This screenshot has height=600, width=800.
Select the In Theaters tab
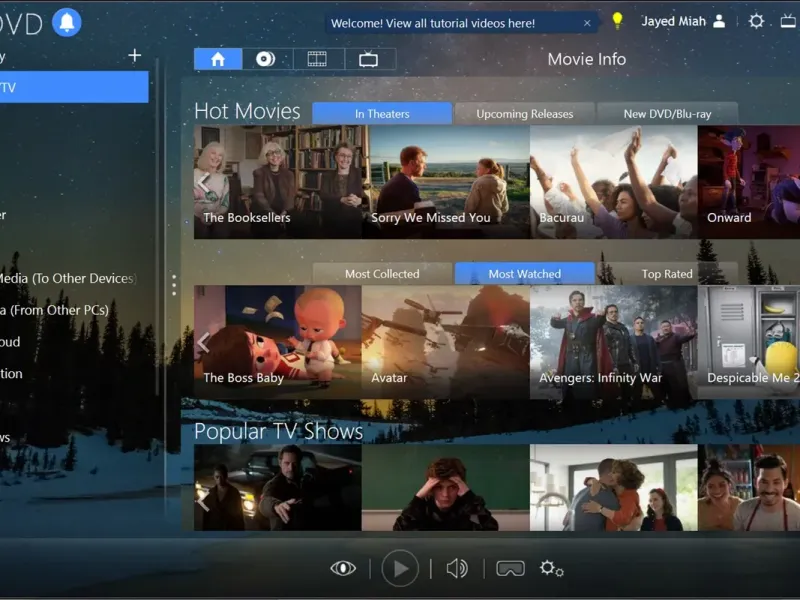click(382, 114)
